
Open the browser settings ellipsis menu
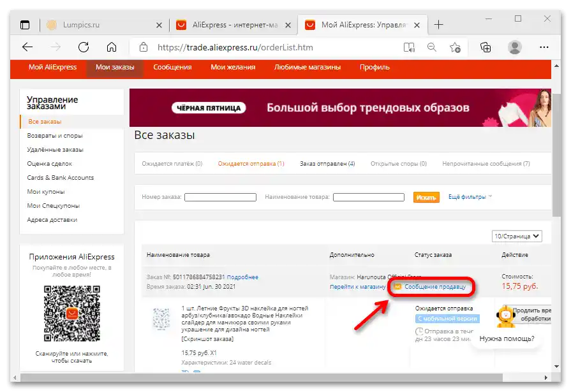544,47
